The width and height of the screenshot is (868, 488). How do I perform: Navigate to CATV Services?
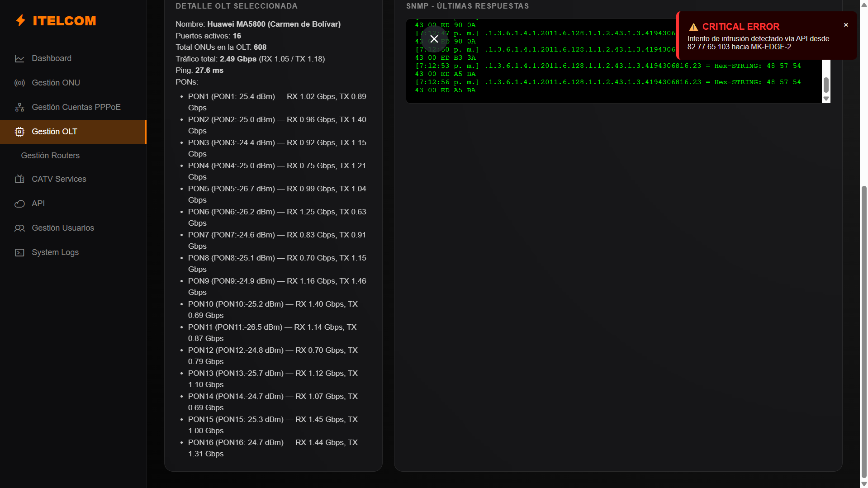coord(73,179)
